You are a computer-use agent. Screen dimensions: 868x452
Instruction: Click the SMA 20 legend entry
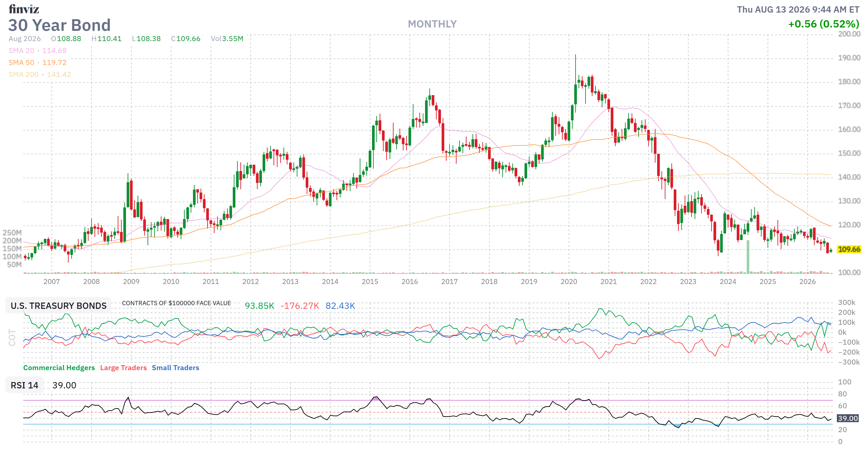point(37,50)
